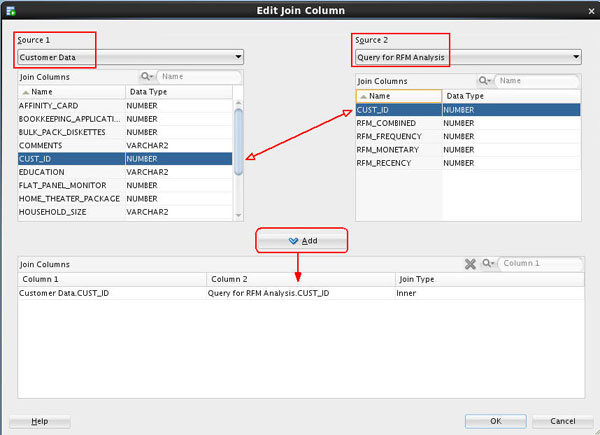The width and height of the screenshot is (600, 435).
Task: Click the search magnifier icon in Source 1 Join Columns
Action: click(146, 77)
